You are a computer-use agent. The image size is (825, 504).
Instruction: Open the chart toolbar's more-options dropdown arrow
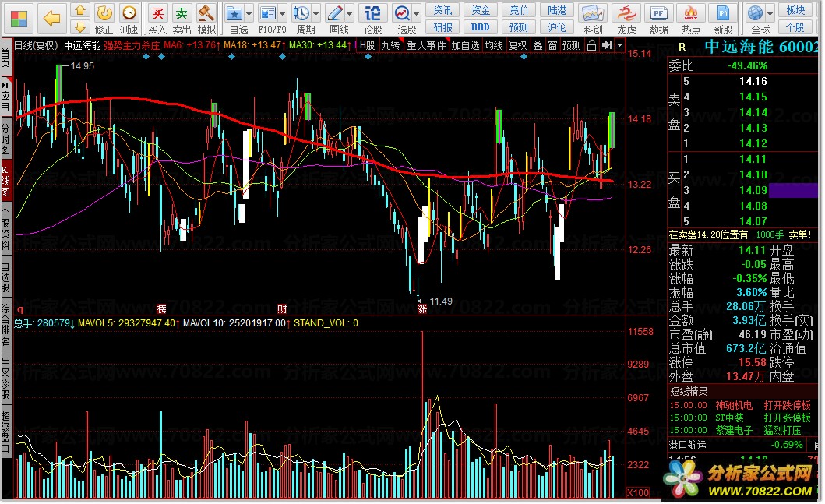[620, 45]
